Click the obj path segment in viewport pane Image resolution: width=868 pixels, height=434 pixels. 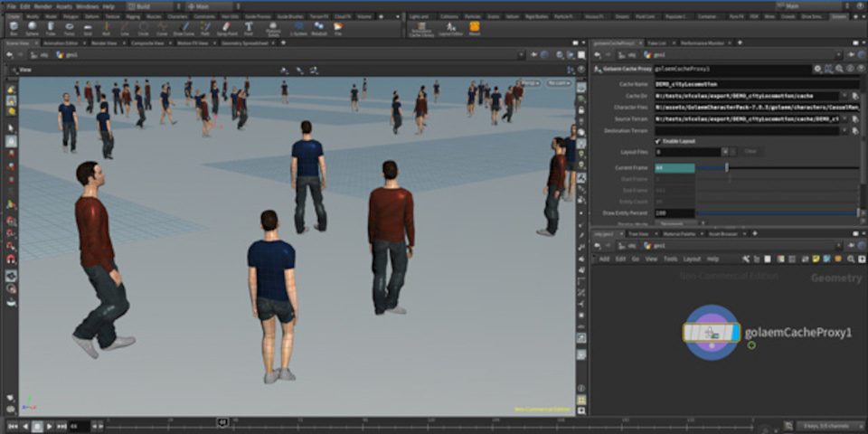(39, 55)
